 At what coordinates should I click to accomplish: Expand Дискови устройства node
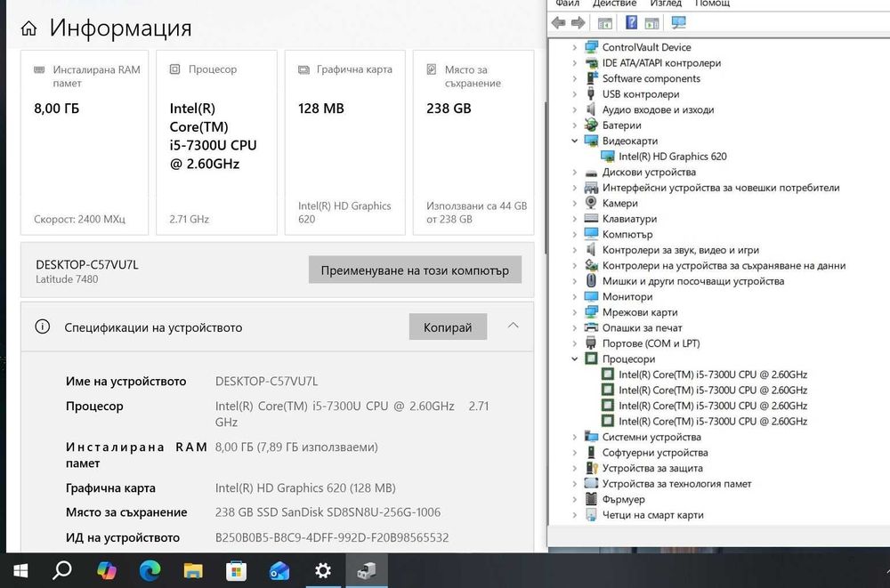click(x=574, y=172)
